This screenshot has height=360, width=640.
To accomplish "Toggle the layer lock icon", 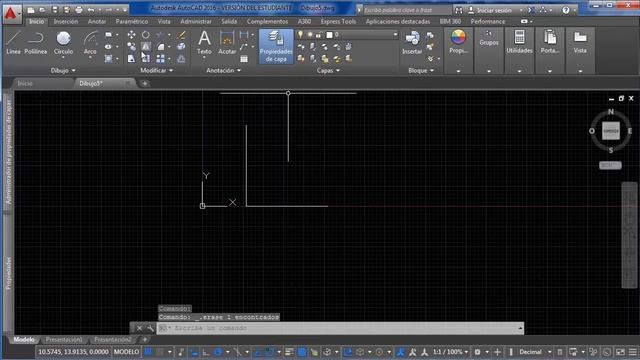I will coord(319,35).
